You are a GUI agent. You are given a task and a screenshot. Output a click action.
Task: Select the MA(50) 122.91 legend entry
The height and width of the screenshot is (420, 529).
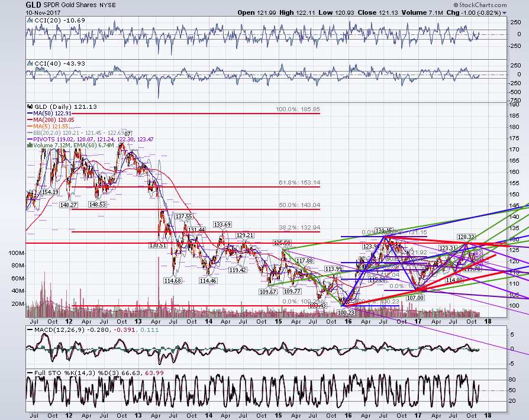pyautogui.click(x=49, y=114)
